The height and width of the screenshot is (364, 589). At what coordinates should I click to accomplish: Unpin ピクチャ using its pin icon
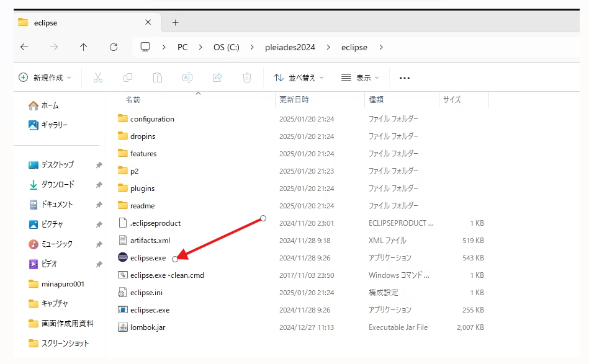tap(99, 224)
